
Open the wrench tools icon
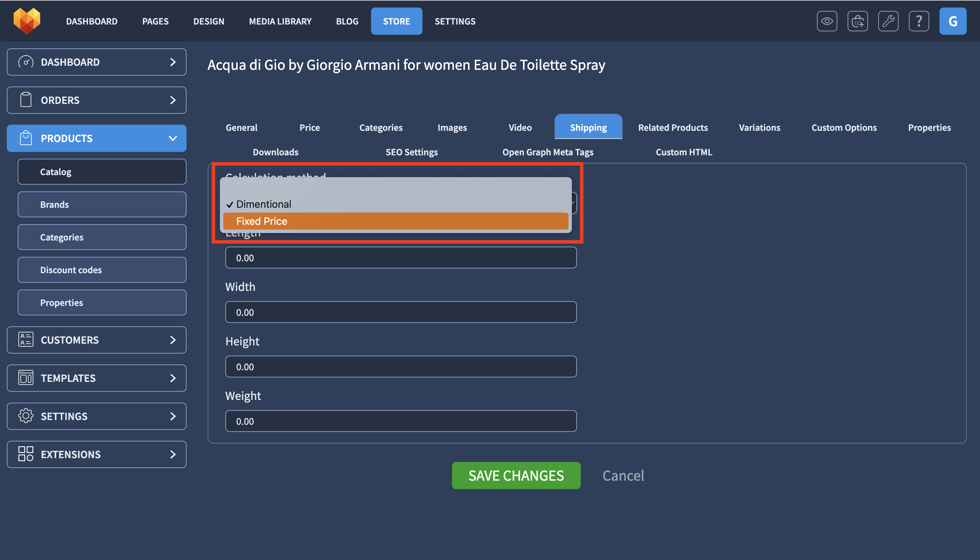coord(888,21)
